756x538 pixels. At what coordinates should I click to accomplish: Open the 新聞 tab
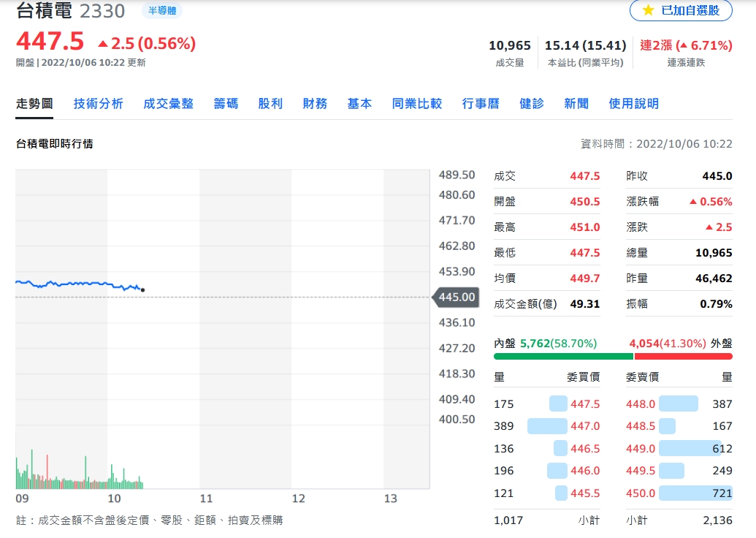[x=576, y=104]
